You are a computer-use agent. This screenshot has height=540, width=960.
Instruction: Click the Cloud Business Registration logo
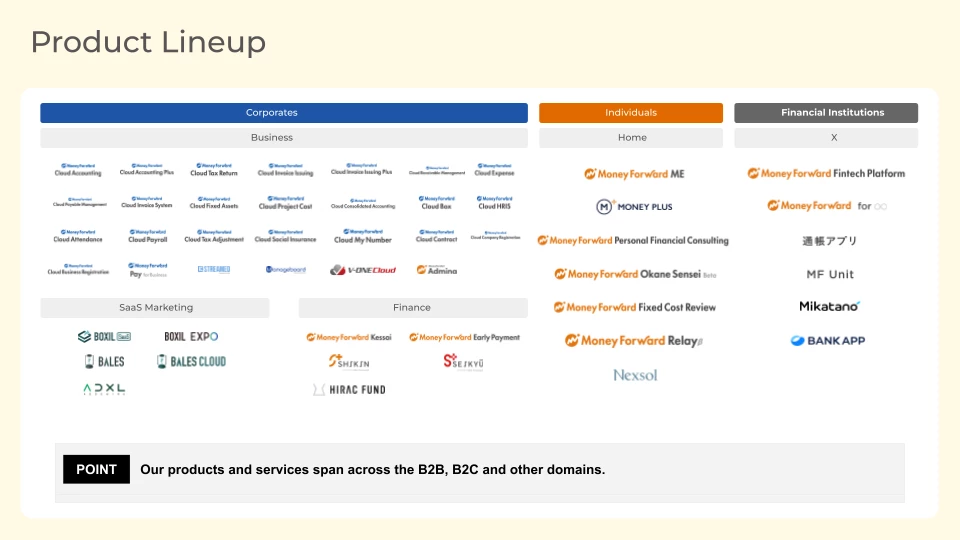78,270
